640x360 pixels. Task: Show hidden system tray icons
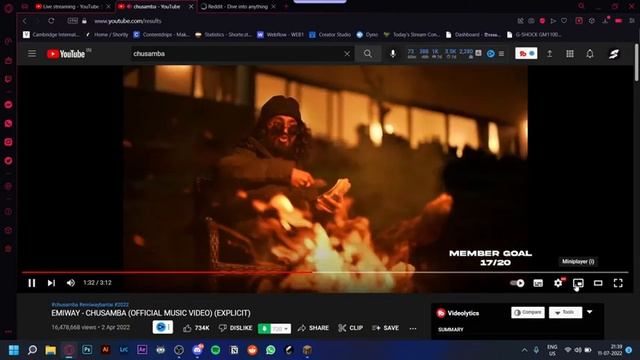pos(524,350)
